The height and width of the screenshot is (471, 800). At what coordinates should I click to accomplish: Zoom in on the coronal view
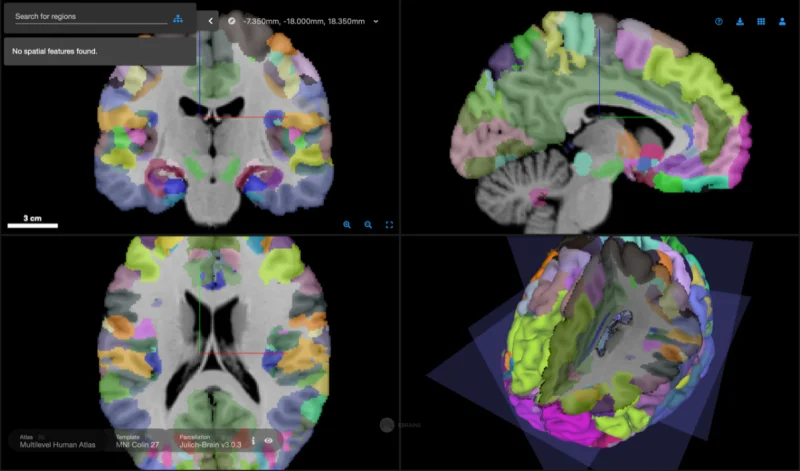347,225
